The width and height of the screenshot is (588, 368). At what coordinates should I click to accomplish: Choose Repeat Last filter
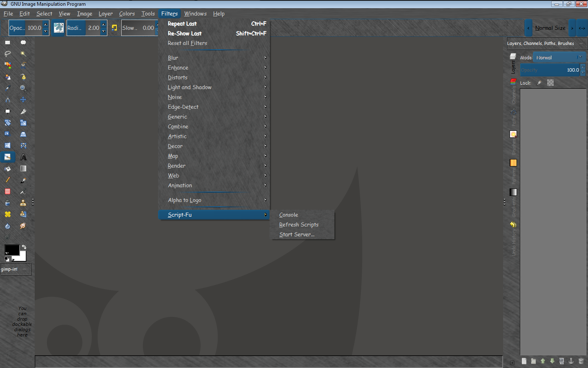215,24
